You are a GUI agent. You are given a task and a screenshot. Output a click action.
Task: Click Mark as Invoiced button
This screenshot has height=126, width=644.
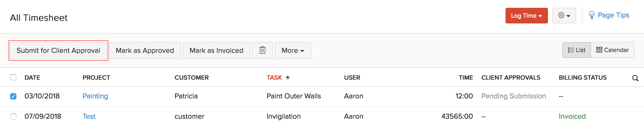pyautogui.click(x=216, y=51)
